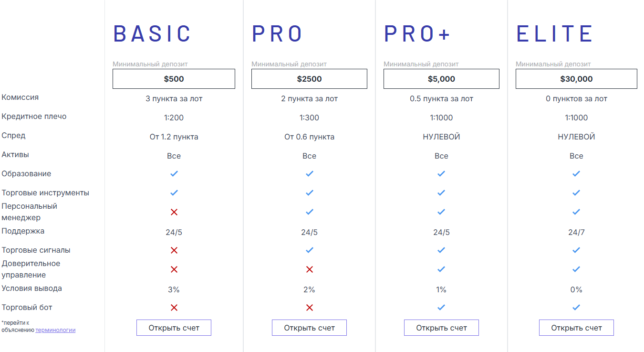The height and width of the screenshot is (352, 644).
Task: Click Pro plan's trading bot red cross
Action: [x=310, y=308]
